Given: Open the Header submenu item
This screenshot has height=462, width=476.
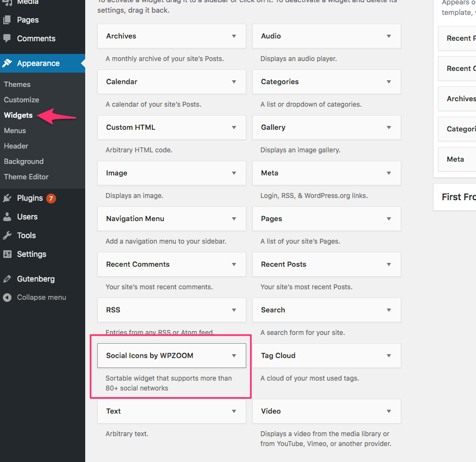Looking at the screenshot, I should tap(16, 146).
